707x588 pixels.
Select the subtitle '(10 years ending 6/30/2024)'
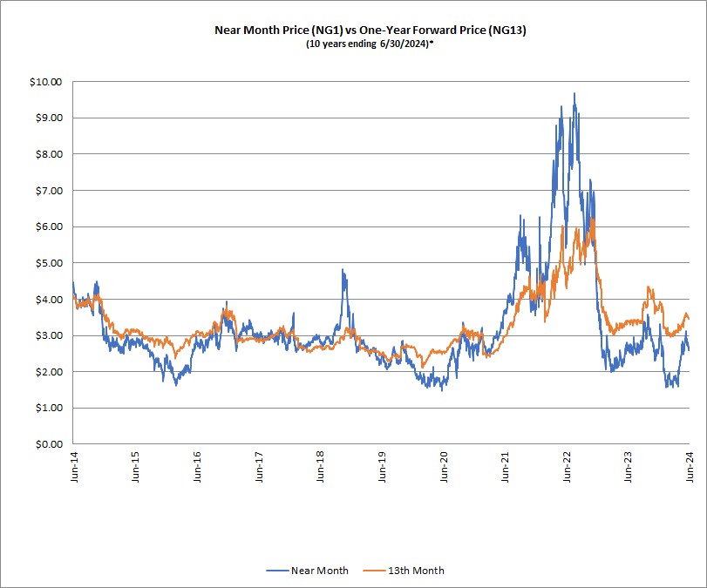(370, 44)
